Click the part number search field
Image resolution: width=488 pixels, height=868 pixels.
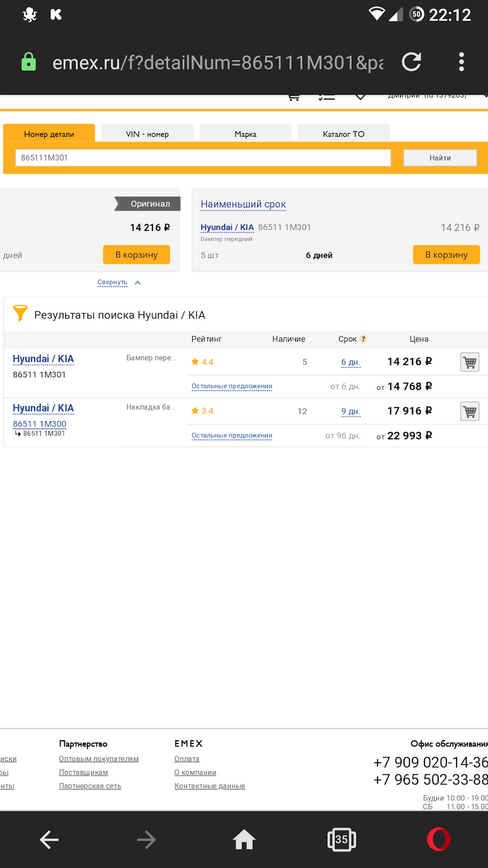(x=203, y=158)
